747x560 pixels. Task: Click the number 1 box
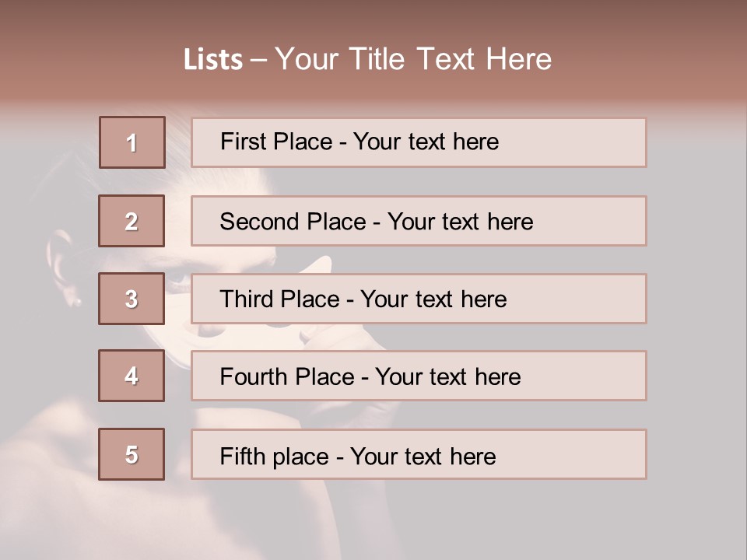[132, 142]
